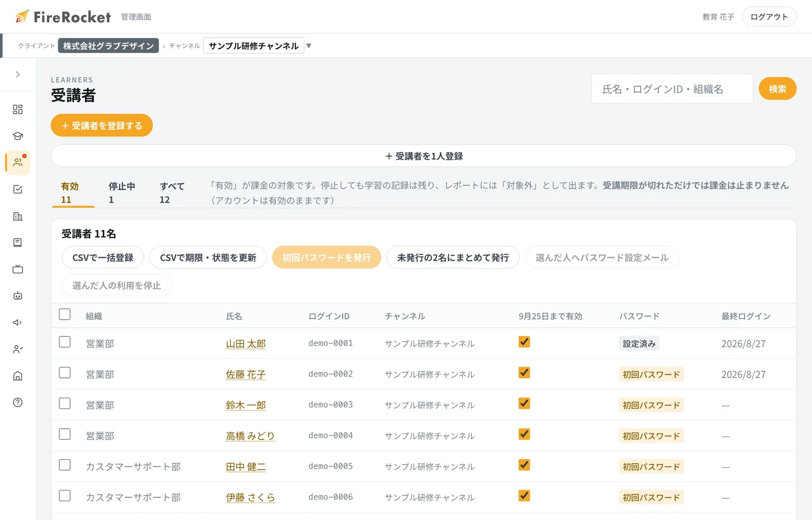Screen dimensions: 812x520
Task: Open the megaphone announcements icon
Action: tap(18, 323)
